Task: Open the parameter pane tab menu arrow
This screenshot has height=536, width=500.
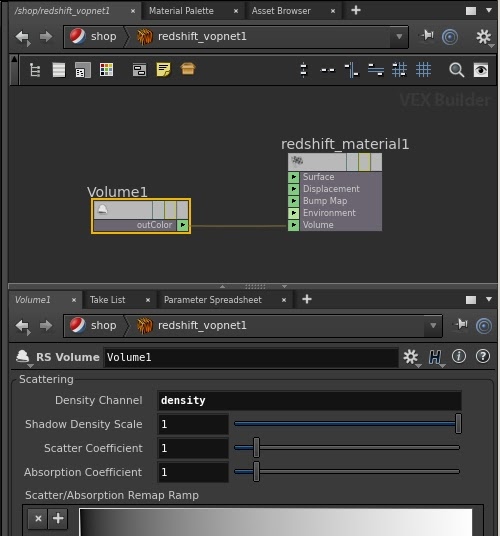Action: coord(489,299)
